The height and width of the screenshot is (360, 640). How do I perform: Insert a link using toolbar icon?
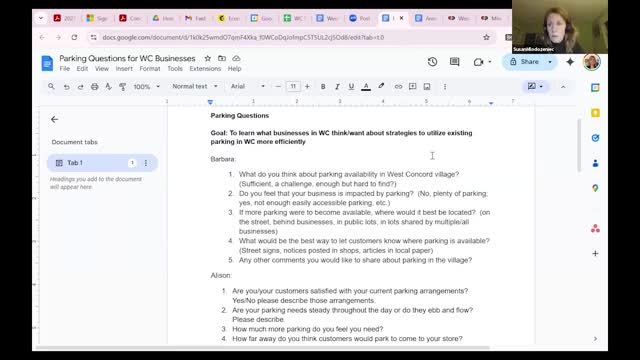pos(398,87)
